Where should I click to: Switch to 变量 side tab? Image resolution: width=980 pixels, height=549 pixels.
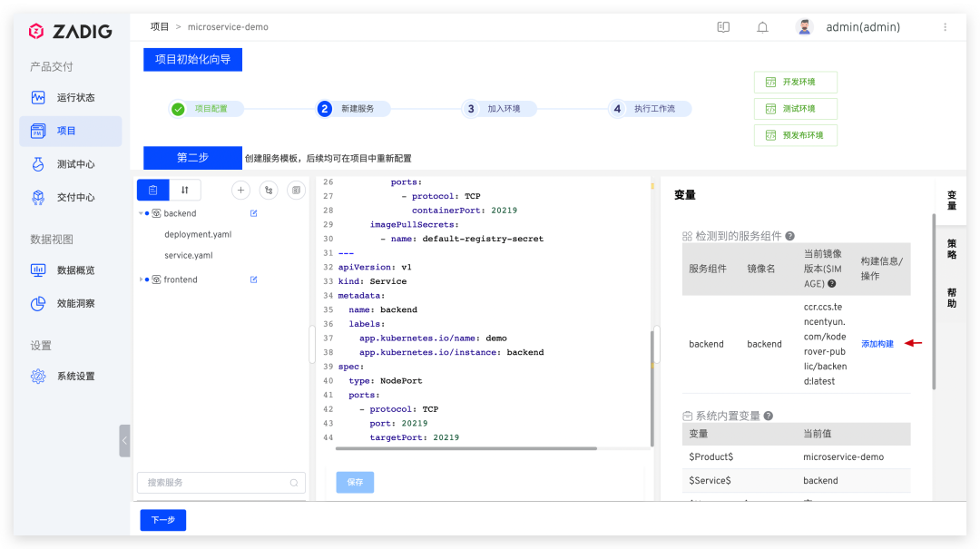[951, 201]
